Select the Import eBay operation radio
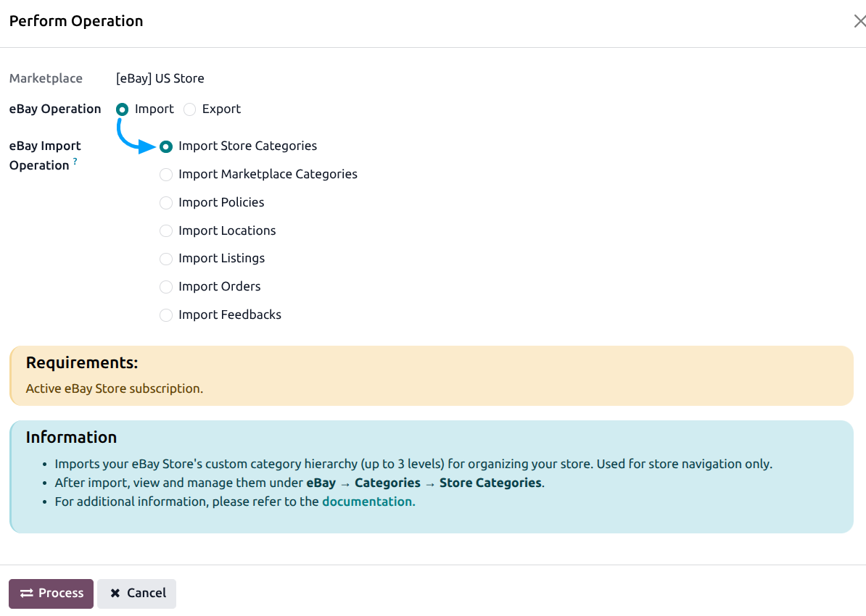The height and width of the screenshot is (616, 866). (122, 109)
